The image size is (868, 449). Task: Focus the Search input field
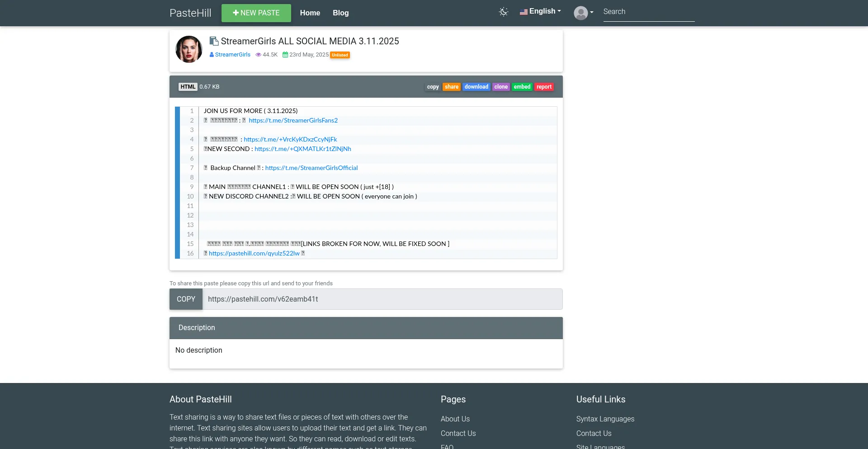(648, 12)
